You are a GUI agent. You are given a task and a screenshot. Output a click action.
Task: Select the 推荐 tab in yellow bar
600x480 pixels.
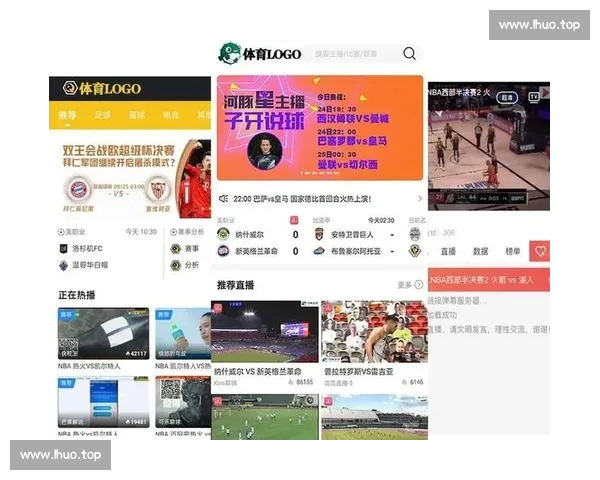click(67, 115)
